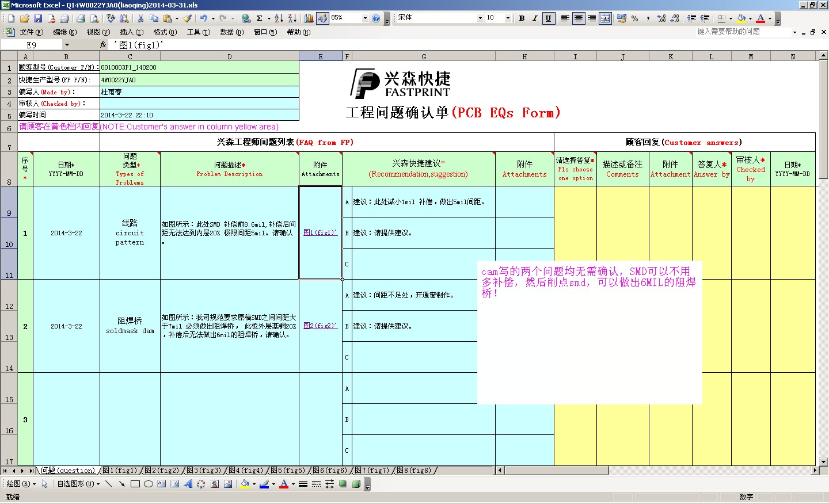Decrease decimal places

coord(675,18)
